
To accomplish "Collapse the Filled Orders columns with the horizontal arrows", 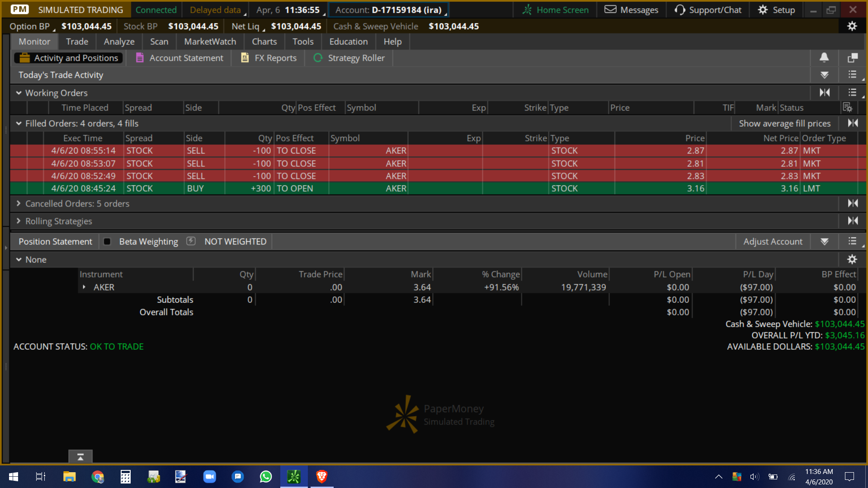I will (x=854, y=123).
